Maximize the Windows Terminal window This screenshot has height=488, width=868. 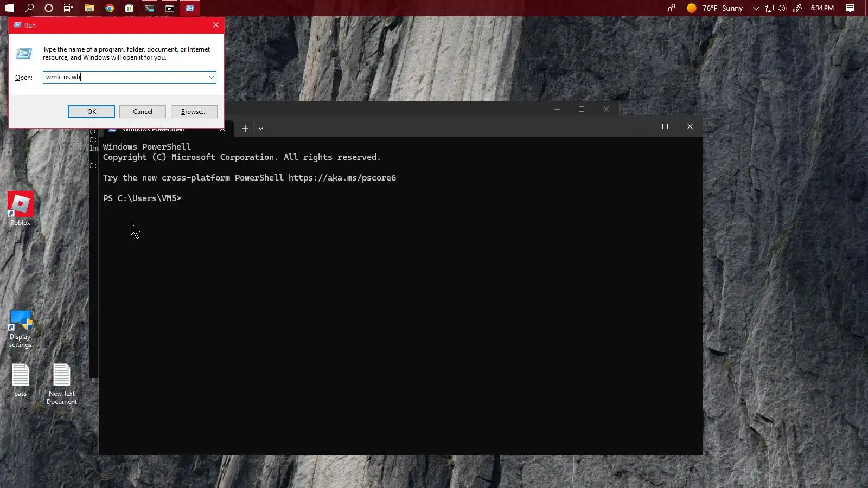pyautogui.click(x=665, y=126)
